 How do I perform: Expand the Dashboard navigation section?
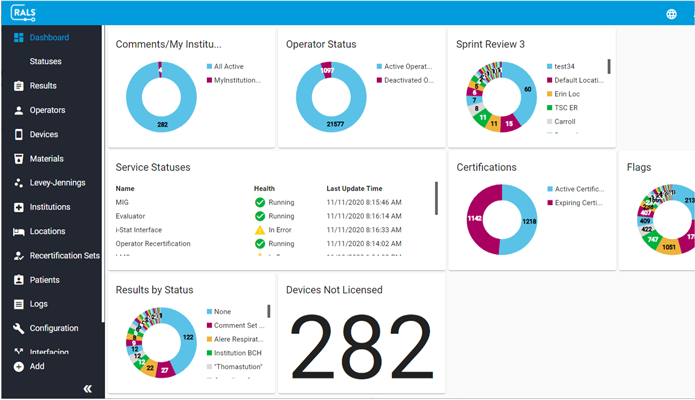point(49,38)
